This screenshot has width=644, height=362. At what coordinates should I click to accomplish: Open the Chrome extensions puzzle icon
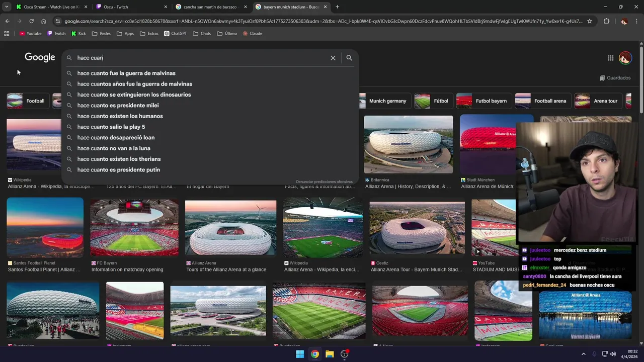(606, 21)
